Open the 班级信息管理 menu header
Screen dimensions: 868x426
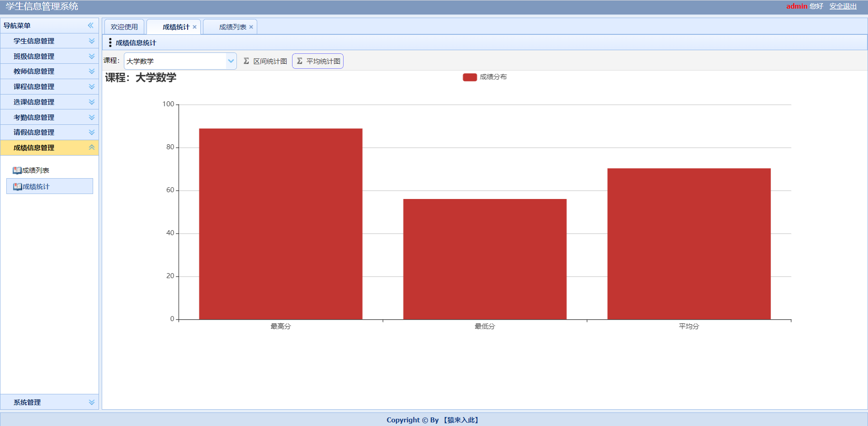pyautogui.click(x=49, y=56)
